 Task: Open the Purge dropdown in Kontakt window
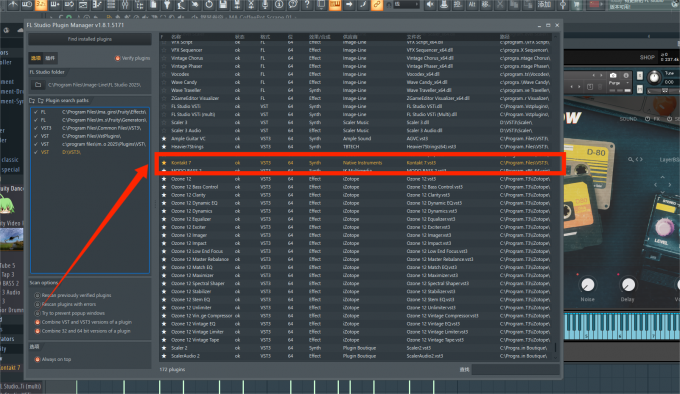click(618, 83)
